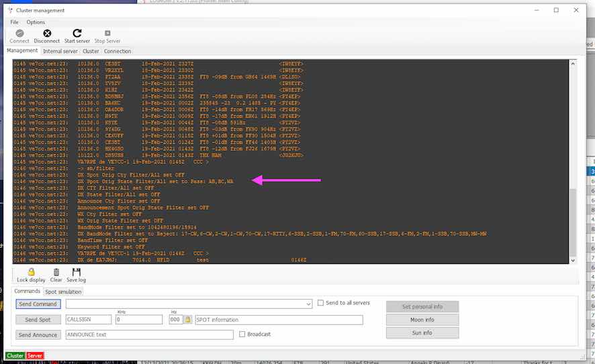Click the log scrollbar up arrow

tap(573, 63)
